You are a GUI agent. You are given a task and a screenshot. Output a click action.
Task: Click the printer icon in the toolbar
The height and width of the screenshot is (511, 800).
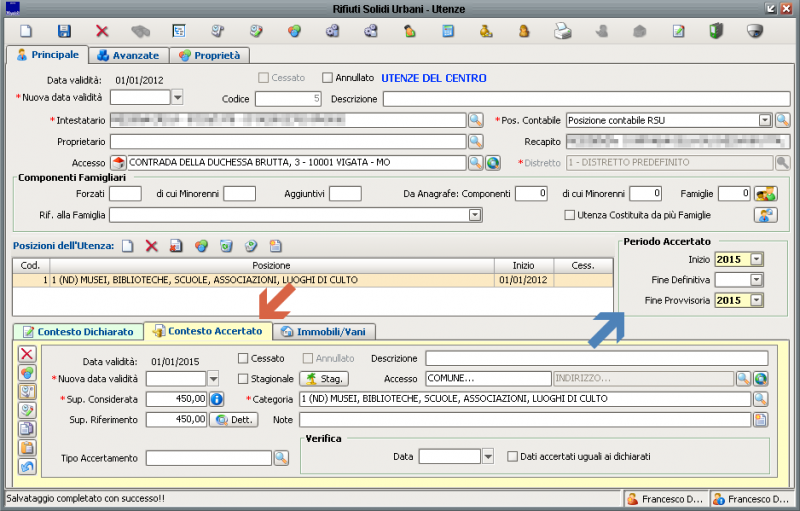563,31
